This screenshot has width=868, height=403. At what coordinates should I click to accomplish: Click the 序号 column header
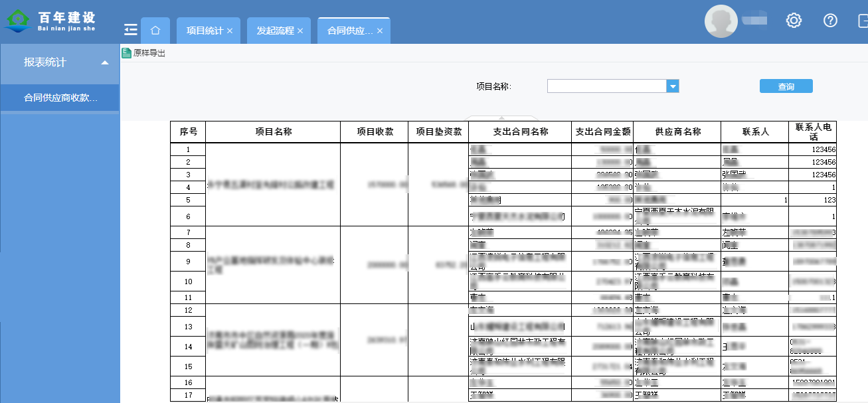click(x=188, y=131)
